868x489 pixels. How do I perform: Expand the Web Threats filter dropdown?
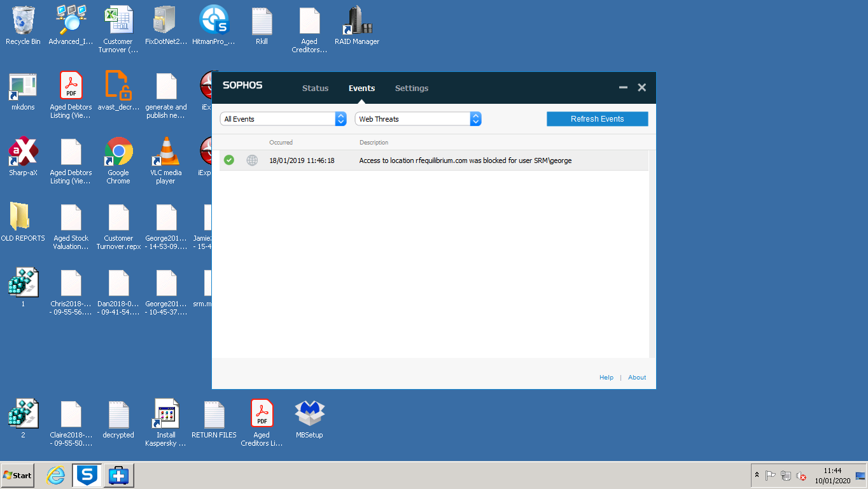tap(418, 119)
